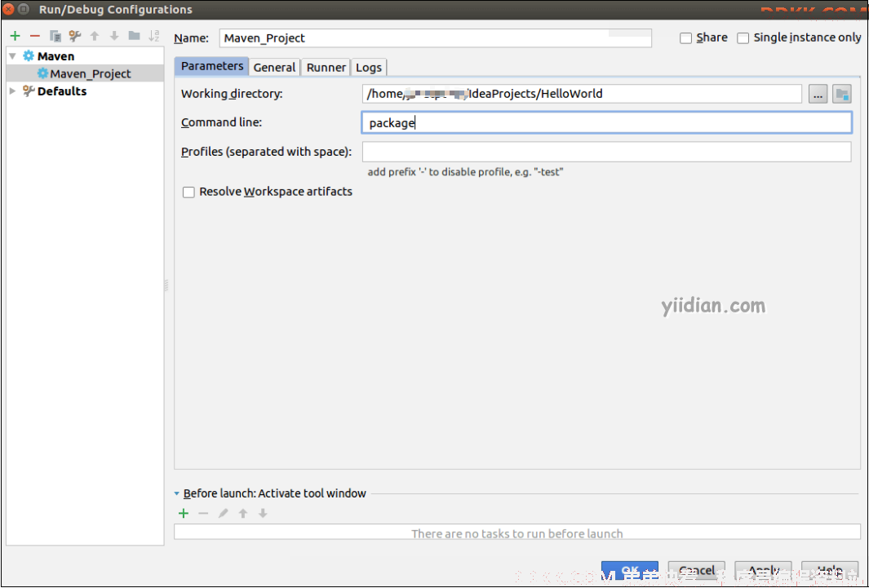Click the Profiles input field
This screenshot has height=588, width=869.
[x=607, y=152]
